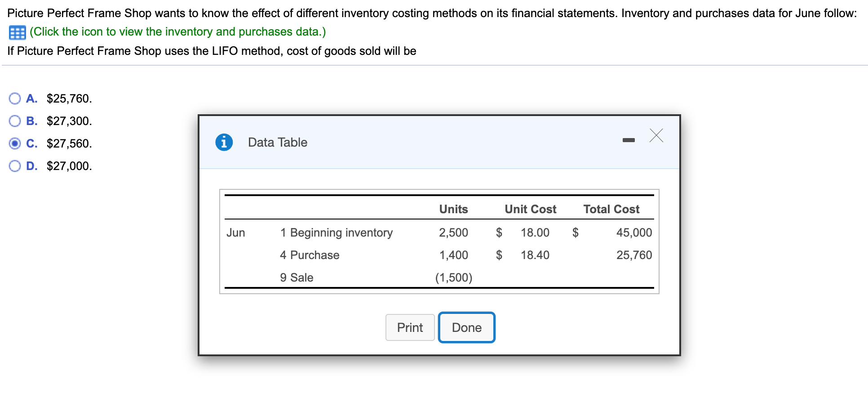Open the inventory and purchases data link
The height and width of the screenshot is (412, 868).
177,32
